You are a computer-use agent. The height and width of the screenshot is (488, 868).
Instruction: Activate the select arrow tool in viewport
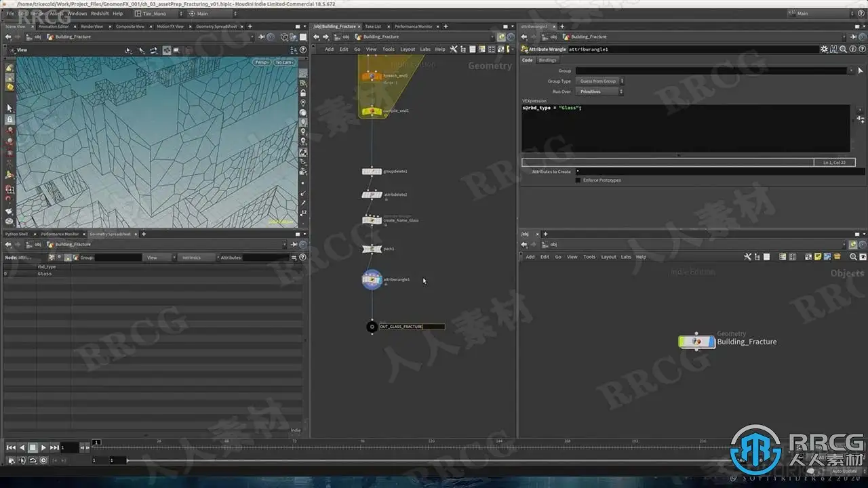coord(9,108)
